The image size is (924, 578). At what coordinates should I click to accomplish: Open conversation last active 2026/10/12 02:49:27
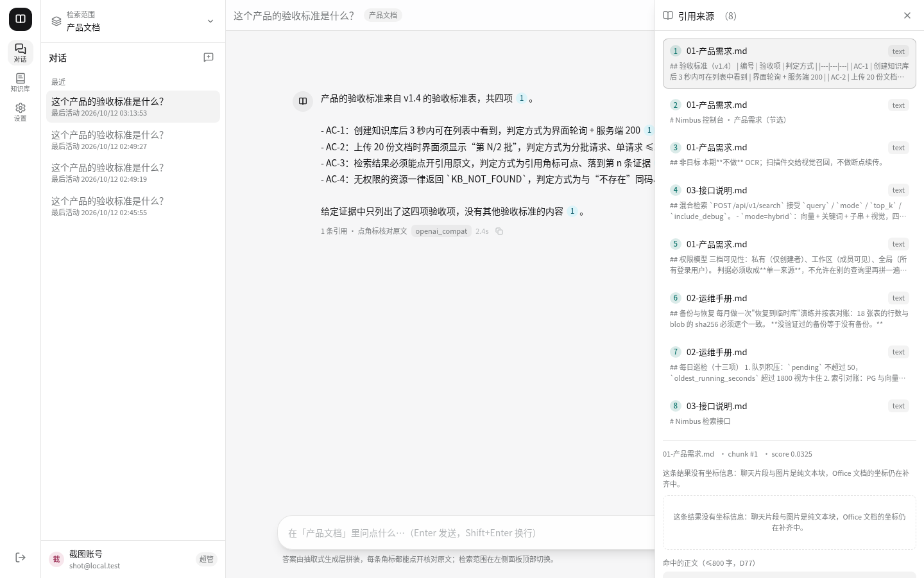(133, 140)
